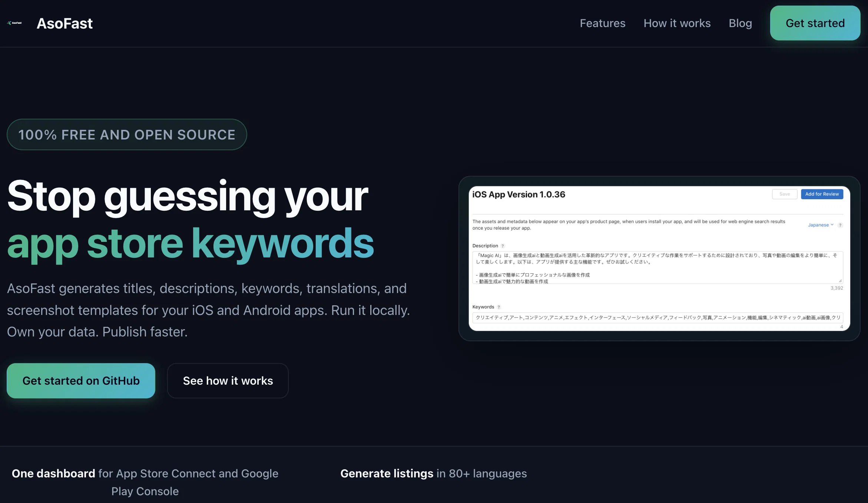Click the Keywords help question icon
This screenshot has width=868, height=503.
tap(498, 307)
